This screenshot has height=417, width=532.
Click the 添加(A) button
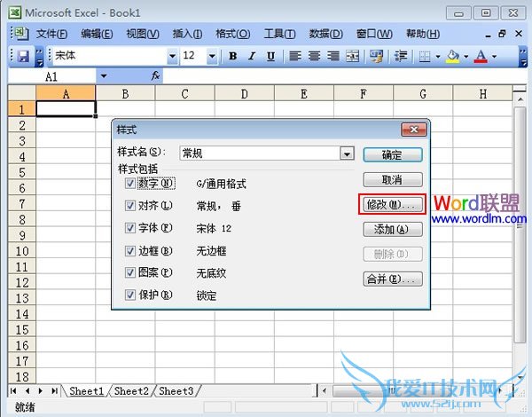tap(393, 230)
